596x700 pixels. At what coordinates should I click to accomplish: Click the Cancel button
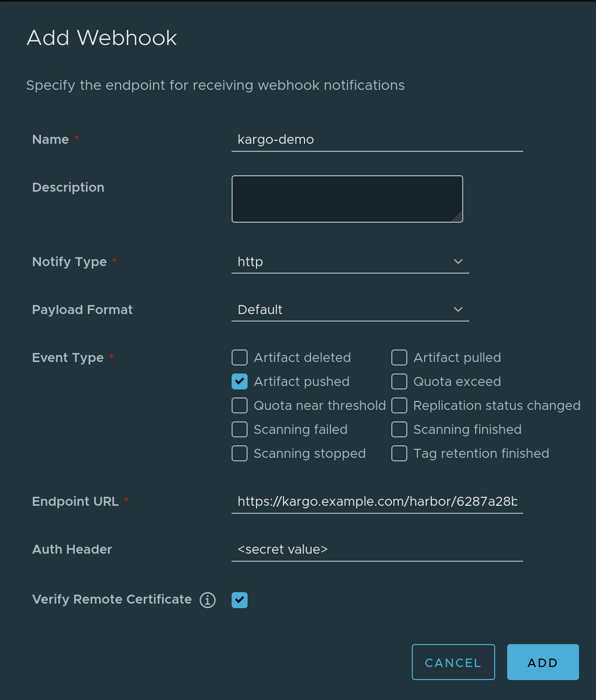tap(453, 662)
